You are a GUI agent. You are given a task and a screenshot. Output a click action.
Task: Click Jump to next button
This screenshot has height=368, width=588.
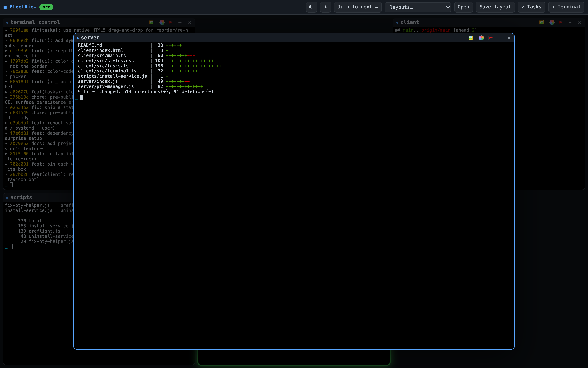pyautogui.click(x=358, y=7)
